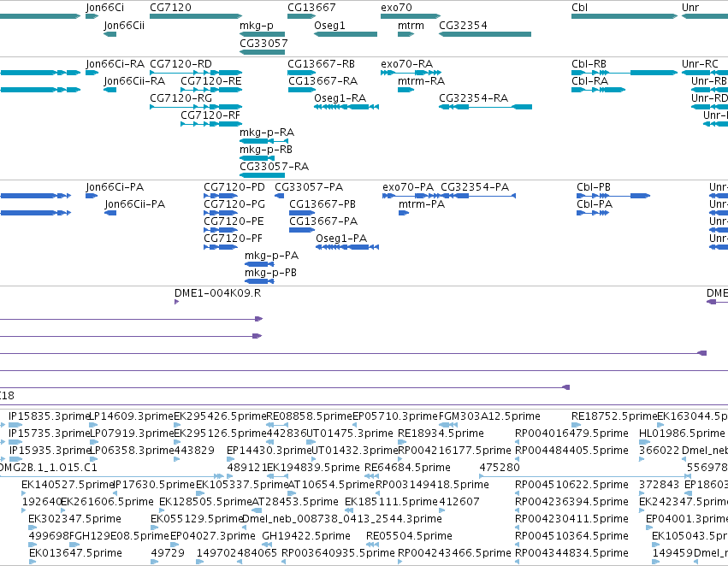The height and width of the screenshot is (566, 728).
Task: Select transcript CG13667-RB
Action: click(x=301, y=73)
